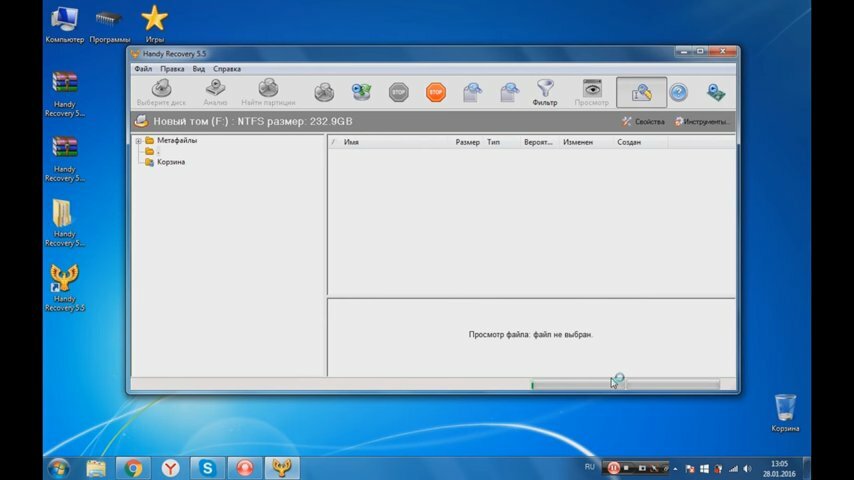
Task: Open the Программы desktop icon
Action: point(109,25)
